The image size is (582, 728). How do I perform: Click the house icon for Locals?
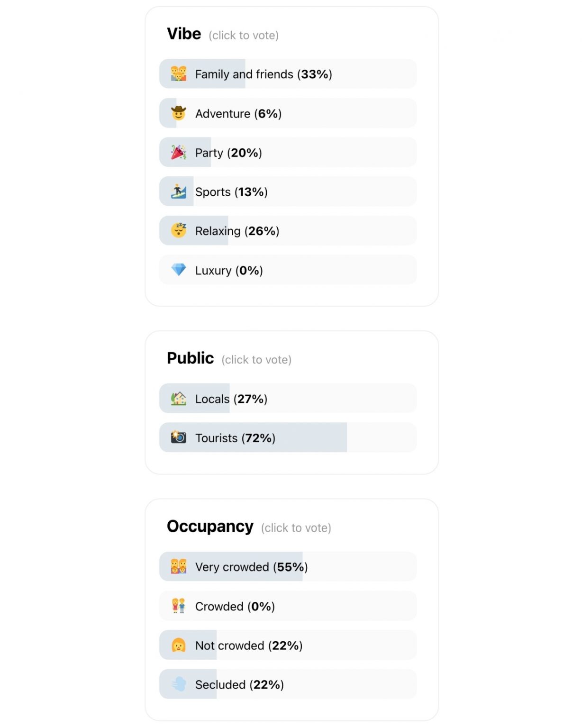pos(179,399)
